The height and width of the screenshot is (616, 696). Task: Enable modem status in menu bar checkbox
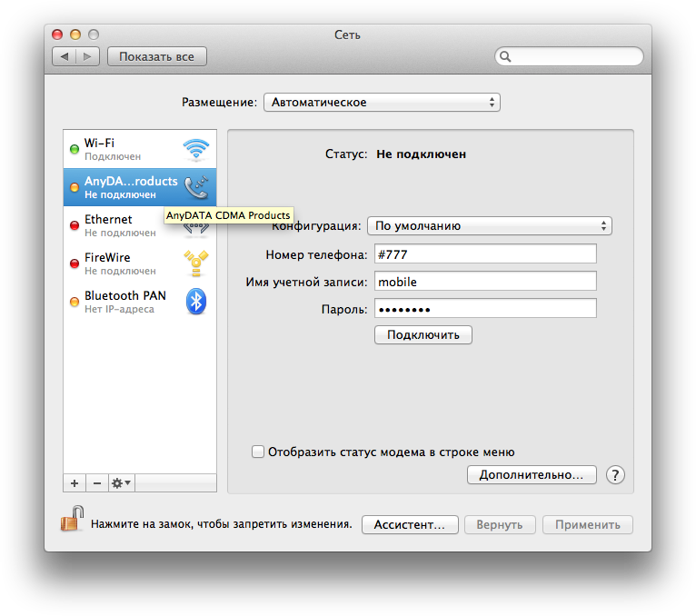pyautogui.click(x=257, y=452)
